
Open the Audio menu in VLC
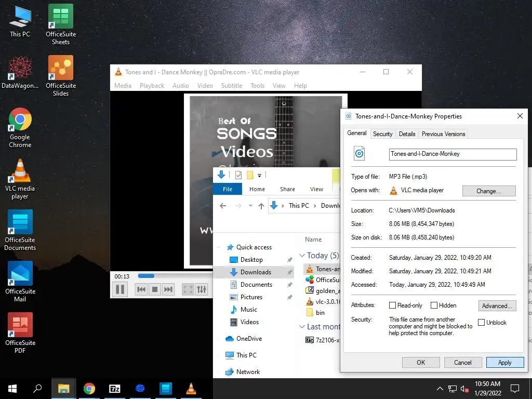coord(180,86)
